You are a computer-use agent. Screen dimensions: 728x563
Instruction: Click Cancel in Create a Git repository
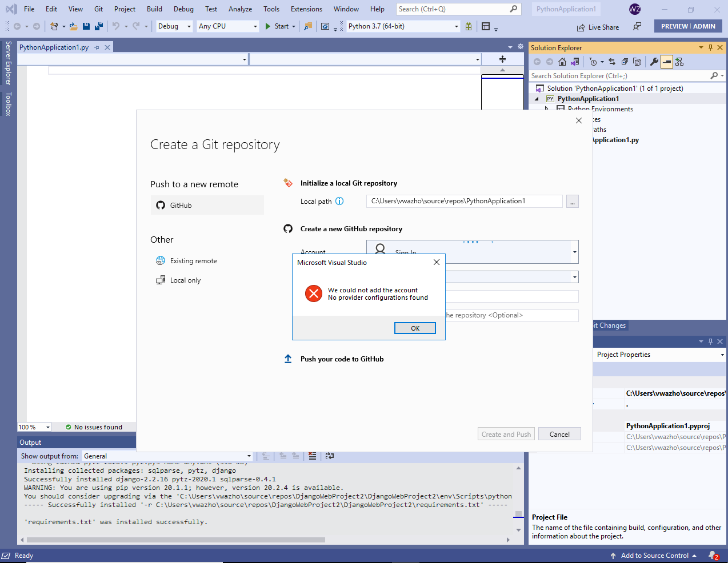pyautogui.click(x=559, y=434)
